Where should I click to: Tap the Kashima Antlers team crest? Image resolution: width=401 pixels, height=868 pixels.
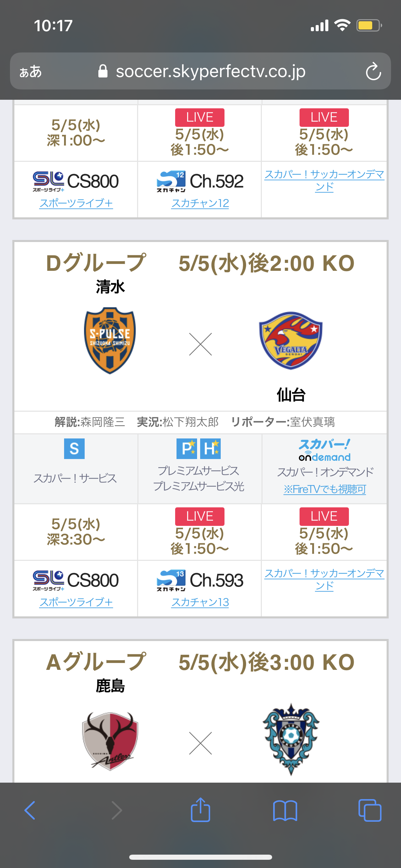pos(110,740)
